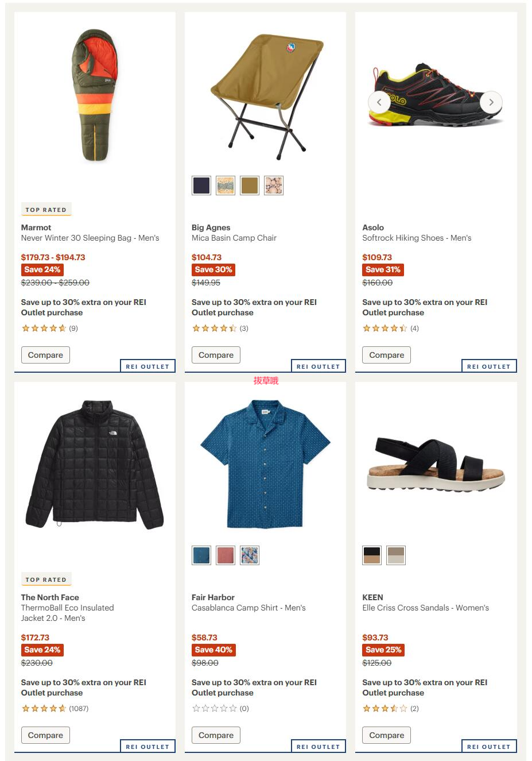The height and width of the screenshot is (761, 532).
Task: Compare the Marmot Never Winter sleeping bag
Action: tap(45, 355)
